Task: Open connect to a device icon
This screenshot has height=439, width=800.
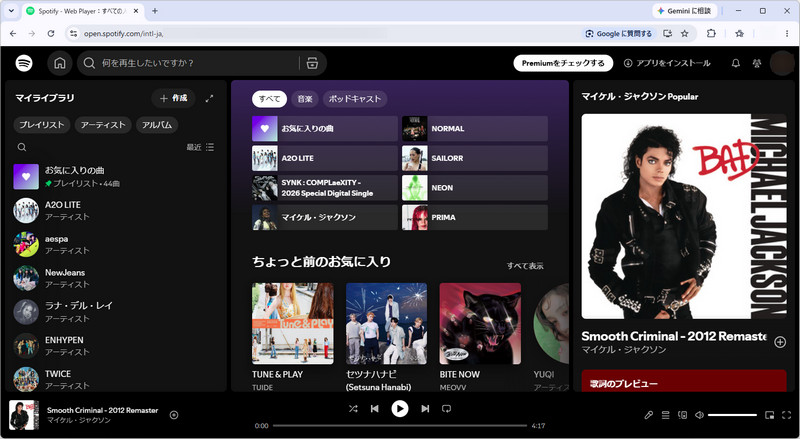Action: 682,415
